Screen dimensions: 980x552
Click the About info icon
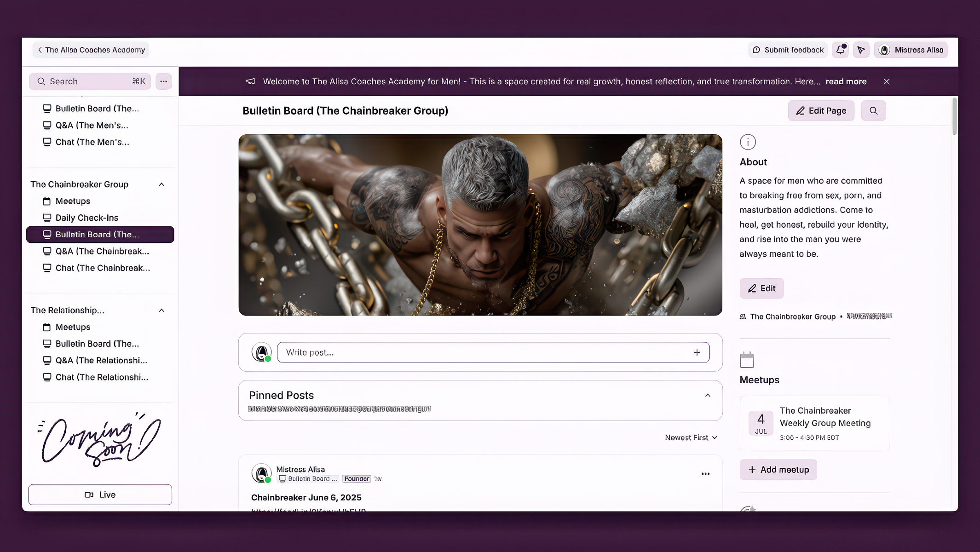pyautogui.click(x=748, y=142)
